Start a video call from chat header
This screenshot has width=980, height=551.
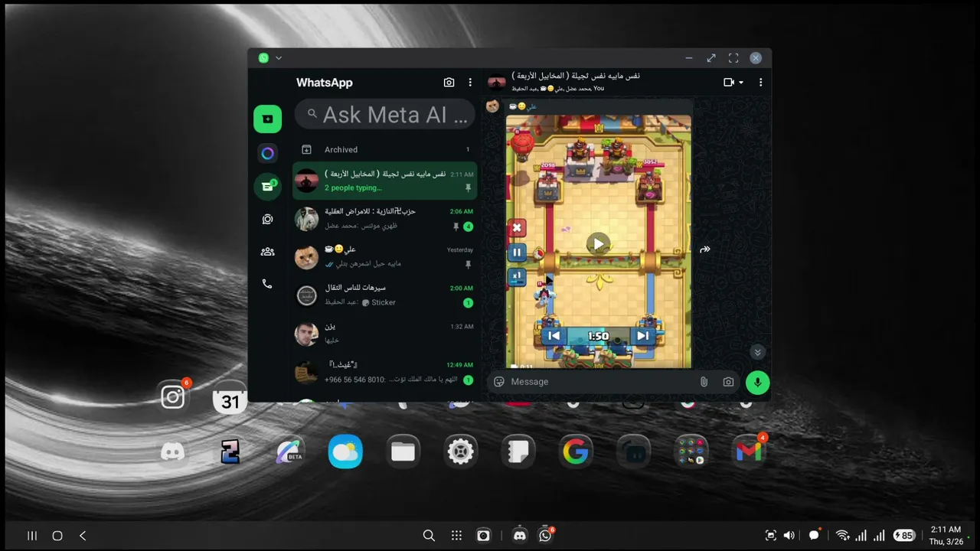click(729, 82)
